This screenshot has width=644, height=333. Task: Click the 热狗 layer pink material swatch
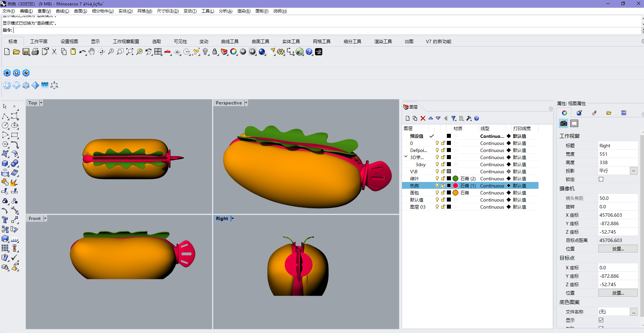coord(455,185)
